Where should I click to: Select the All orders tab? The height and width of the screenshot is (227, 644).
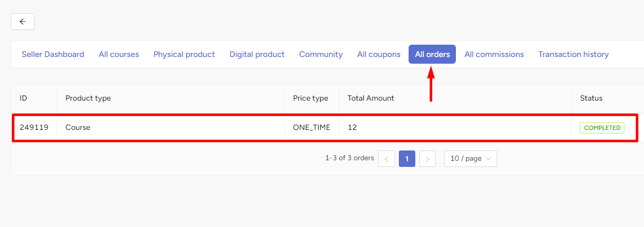[432, 54]
